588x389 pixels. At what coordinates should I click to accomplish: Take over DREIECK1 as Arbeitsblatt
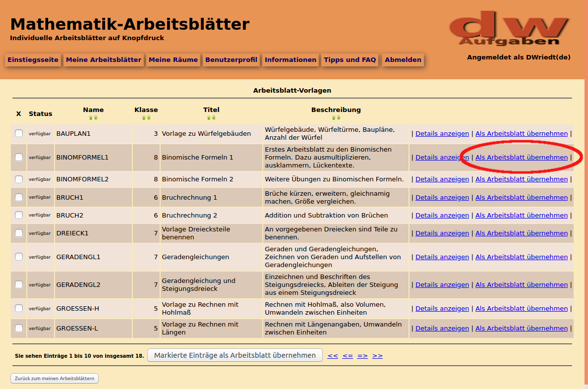(x=522, y=233)
